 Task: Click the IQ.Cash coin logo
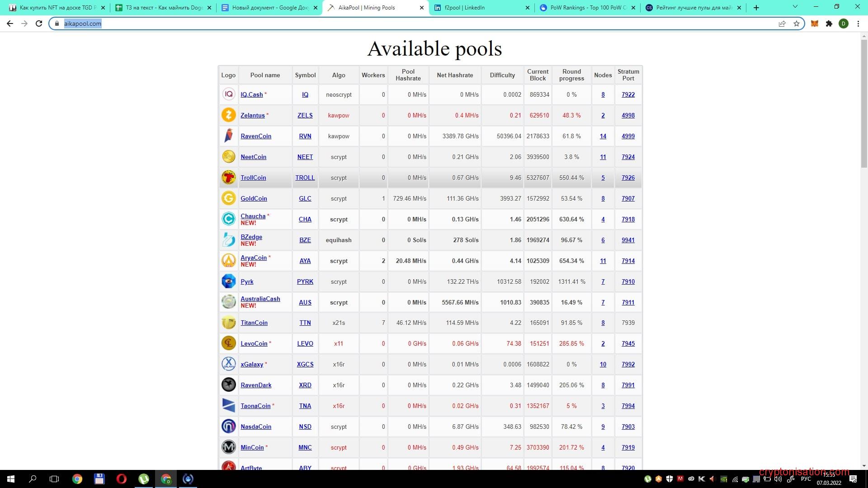point(228,94)
